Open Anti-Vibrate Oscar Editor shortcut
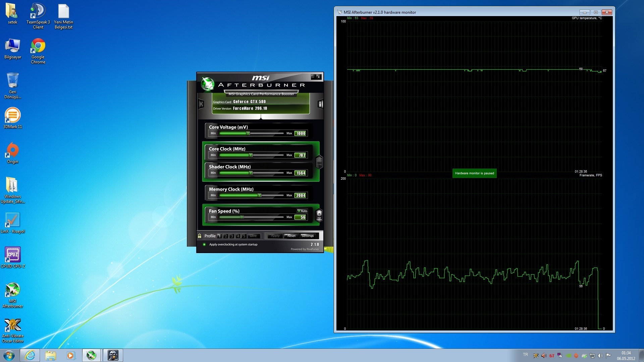The width and height of the screenshot is (644, 362). pyautogui.click(x=12, y=330)
